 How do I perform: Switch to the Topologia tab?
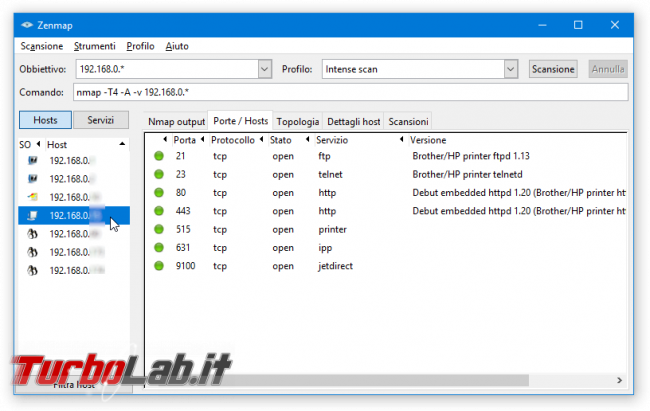(298, 122)
